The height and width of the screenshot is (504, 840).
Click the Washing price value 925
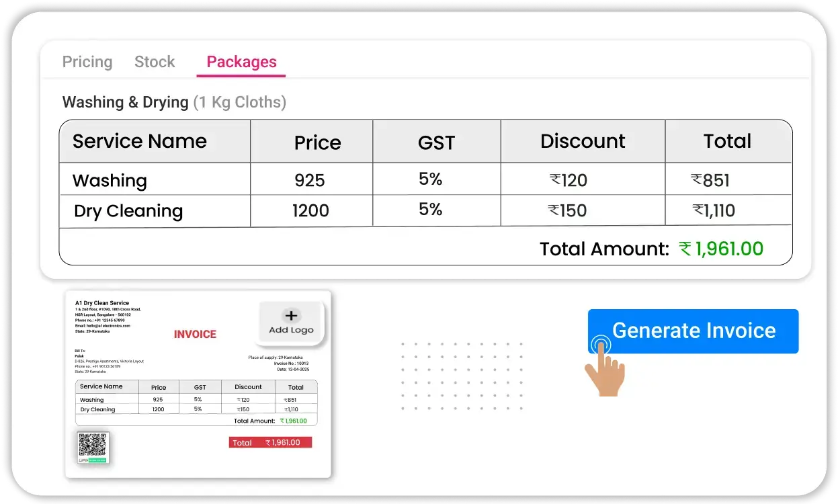point(310,181)
